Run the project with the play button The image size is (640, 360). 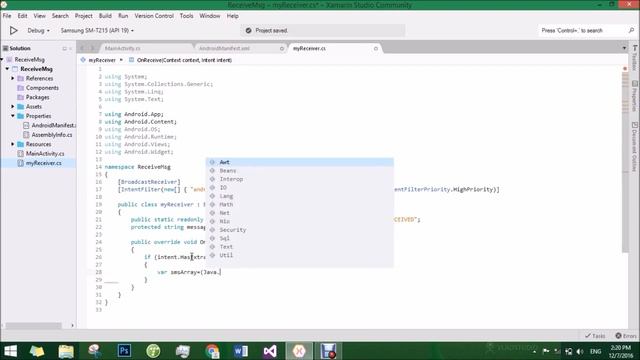pos(13,31)
